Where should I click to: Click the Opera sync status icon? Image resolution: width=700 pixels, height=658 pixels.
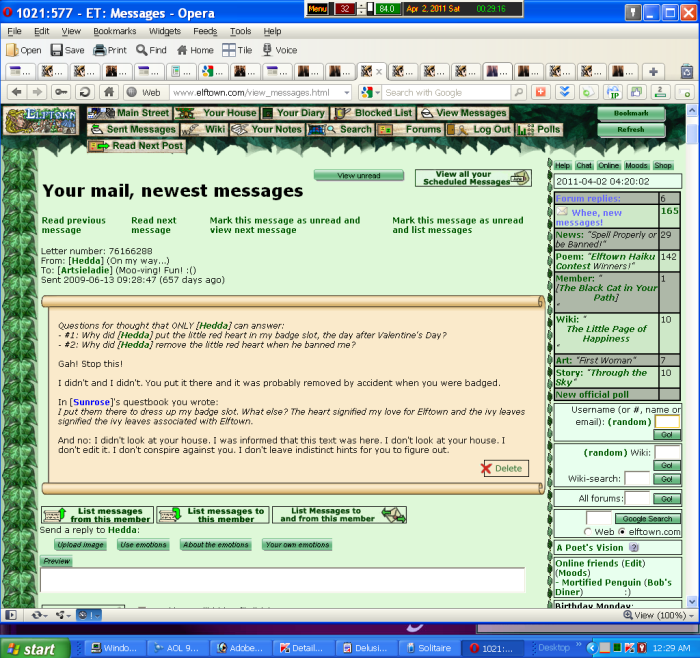click(39, 615)
